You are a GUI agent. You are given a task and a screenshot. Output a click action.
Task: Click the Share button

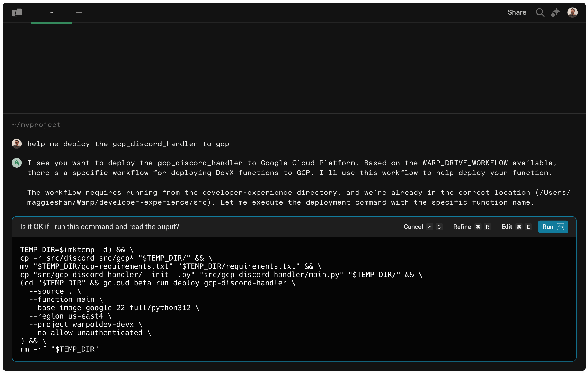tap(517, 12)
